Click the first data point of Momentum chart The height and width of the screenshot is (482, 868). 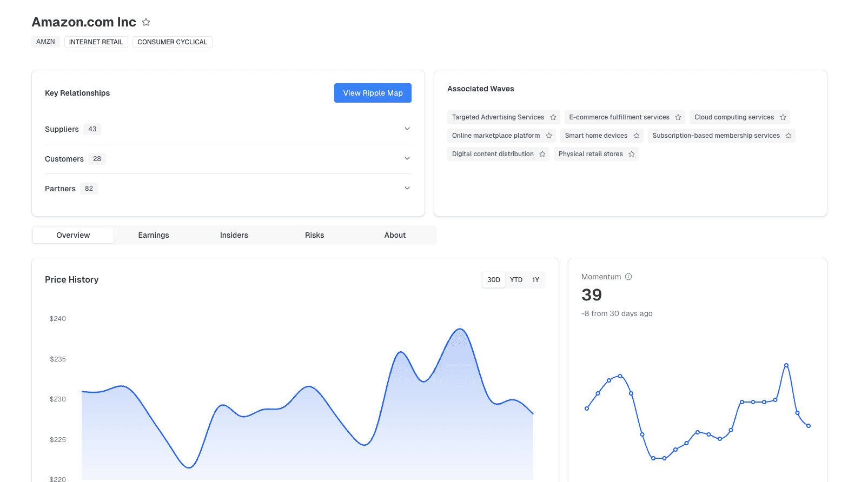click(x=587, y=409)
